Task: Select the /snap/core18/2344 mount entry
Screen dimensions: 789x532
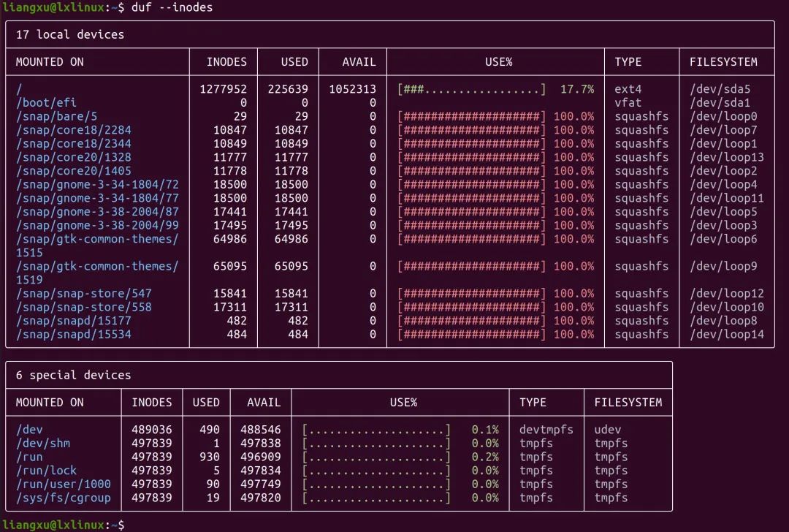Action: tap(74, 143)
